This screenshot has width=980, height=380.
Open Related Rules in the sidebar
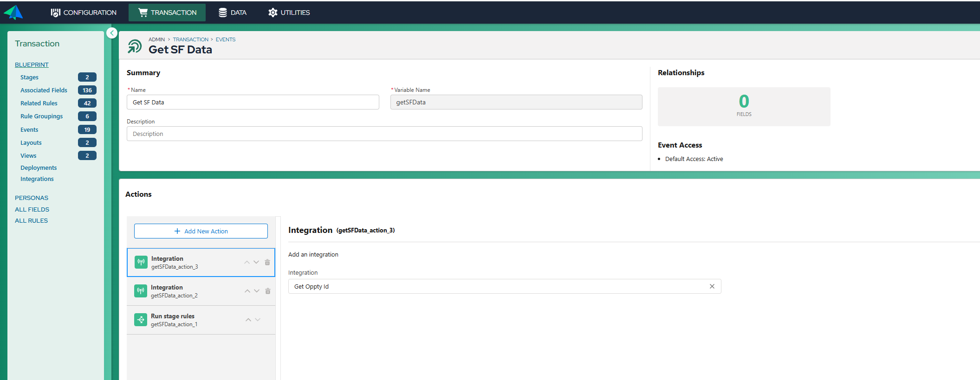click(39, 103)
